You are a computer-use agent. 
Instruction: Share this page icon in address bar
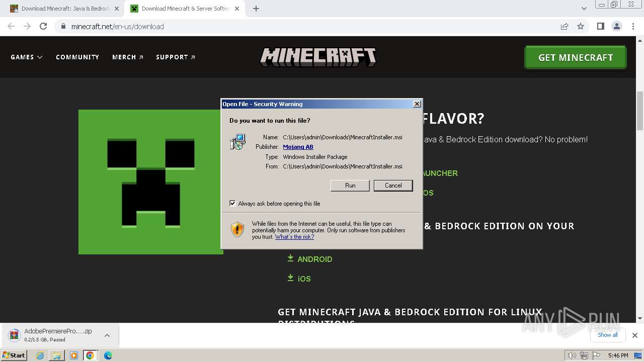565,26
